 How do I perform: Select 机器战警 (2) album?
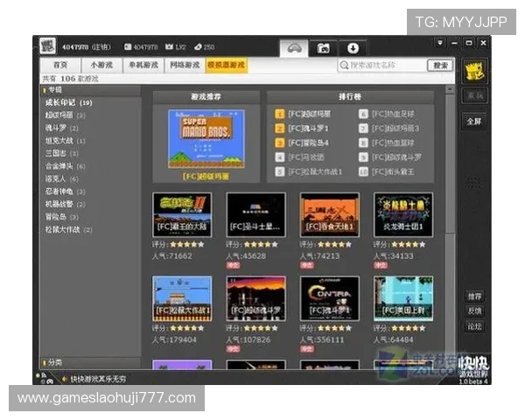click(66, 205)
